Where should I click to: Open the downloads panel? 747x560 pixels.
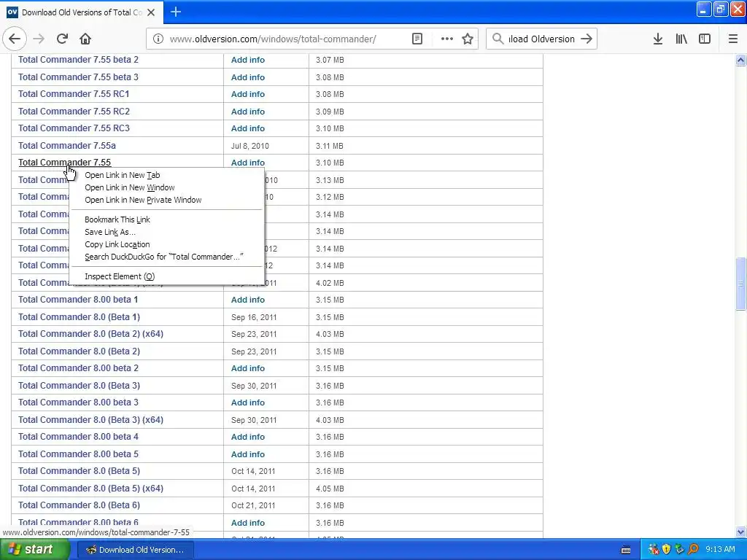658,39
